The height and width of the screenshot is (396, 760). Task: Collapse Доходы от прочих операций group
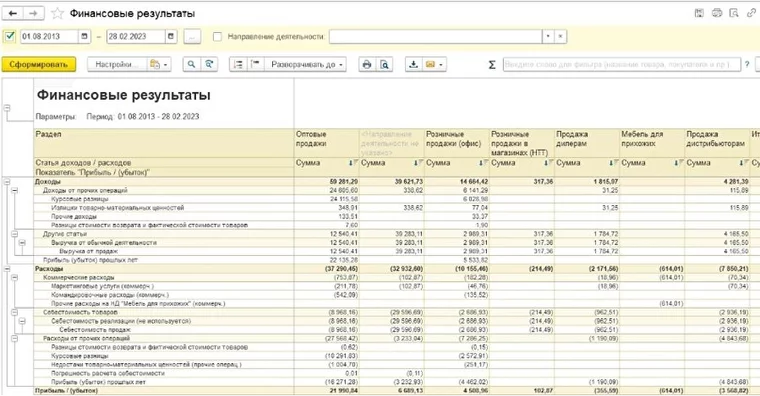click(15, 190)
